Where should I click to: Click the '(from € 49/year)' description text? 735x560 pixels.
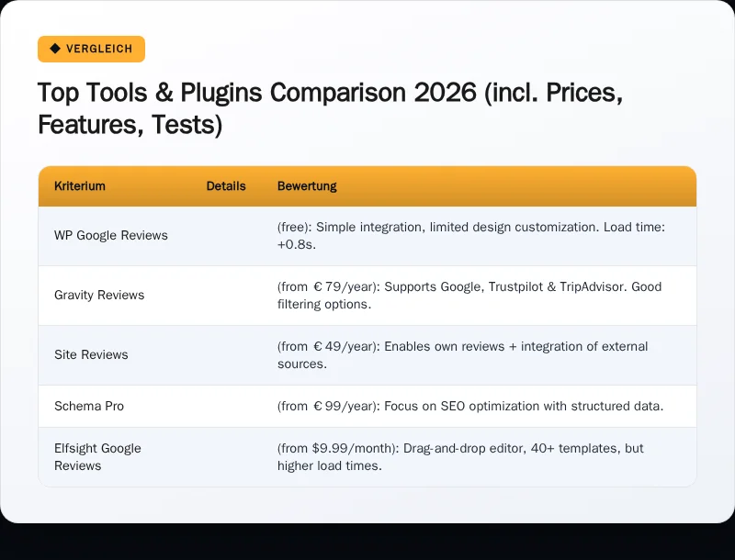[x=463, y=355]
